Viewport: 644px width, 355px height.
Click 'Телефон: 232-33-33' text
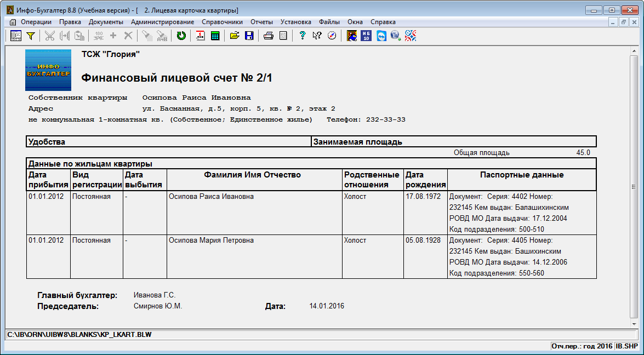coord(366,120)
